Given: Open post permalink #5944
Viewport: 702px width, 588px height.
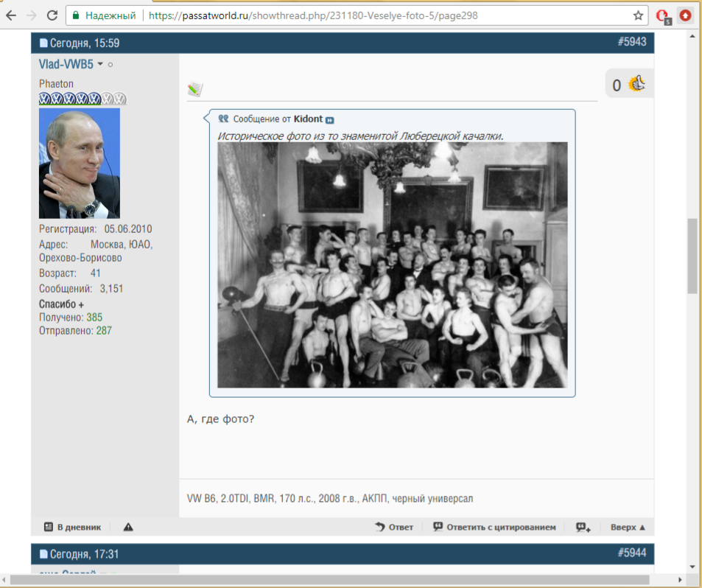Looking at the screenshot, I should point(631,553).
